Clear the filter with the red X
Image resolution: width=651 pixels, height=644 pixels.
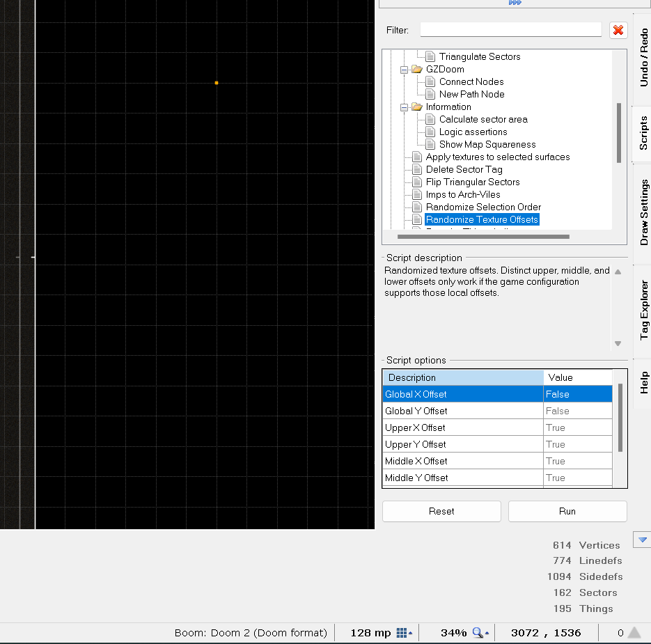pyautogui.click(x=618, y=31)
